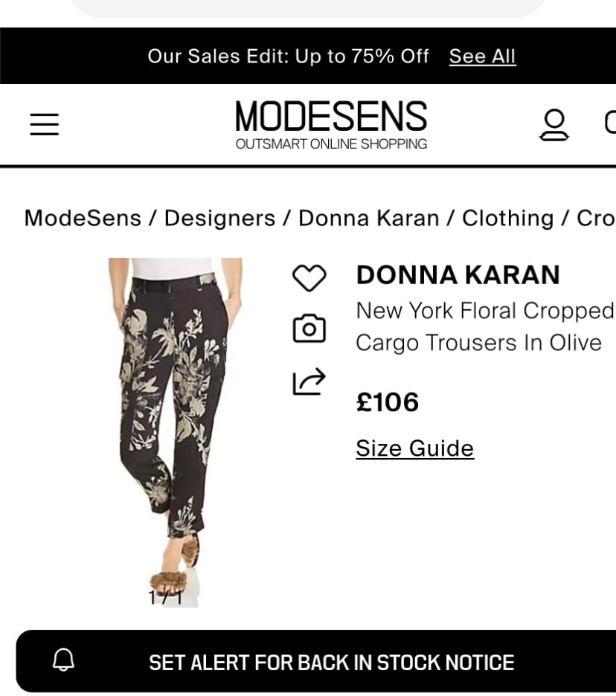
Task: Follow the See All link in the sales banner
Action: coord(482,57)
